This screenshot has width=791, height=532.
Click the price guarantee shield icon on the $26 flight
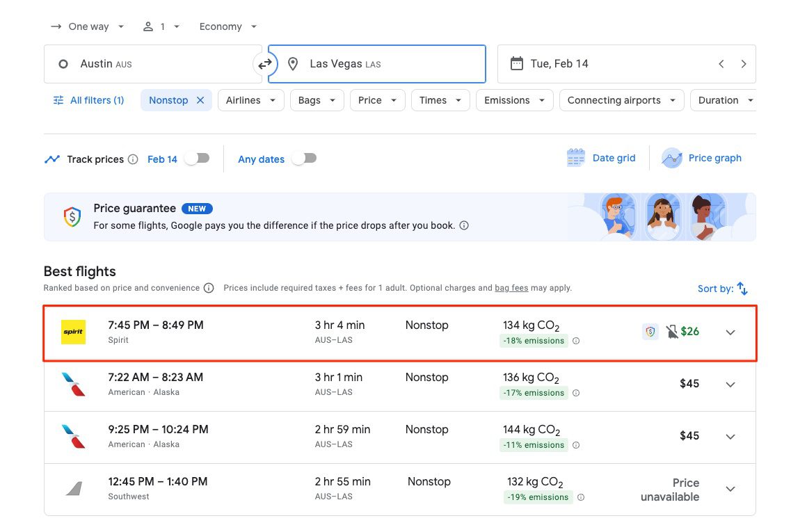click(x=650, y=332)
